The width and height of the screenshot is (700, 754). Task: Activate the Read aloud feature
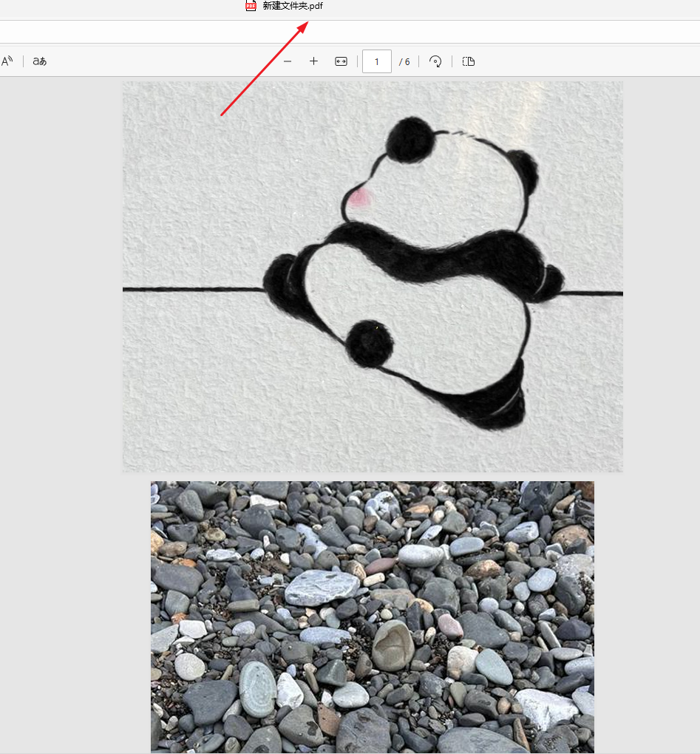click(x=8, y=61)
